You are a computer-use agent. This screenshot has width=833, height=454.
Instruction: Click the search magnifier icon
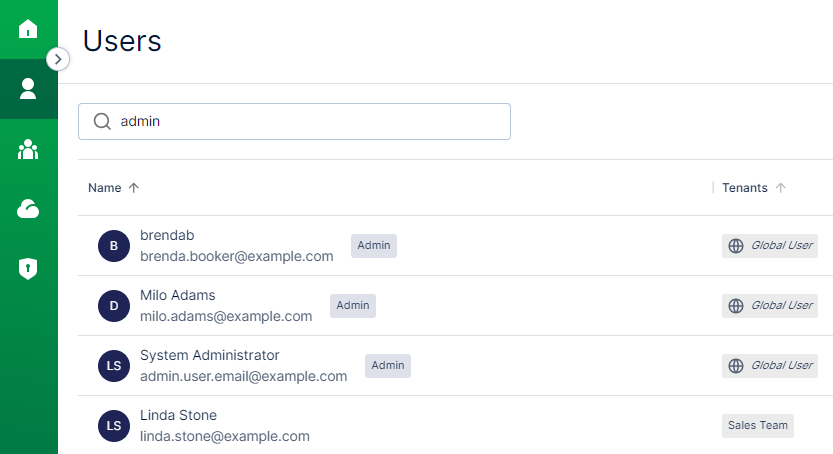pos(102,121)
